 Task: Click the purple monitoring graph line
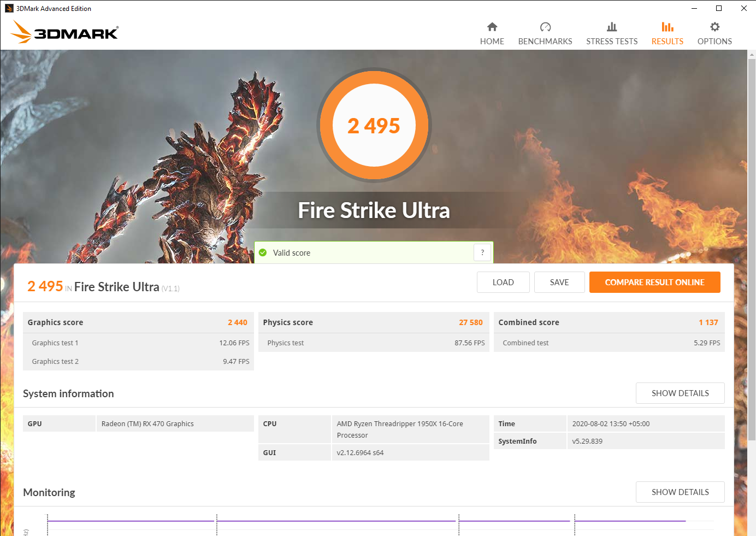(366, 521)
